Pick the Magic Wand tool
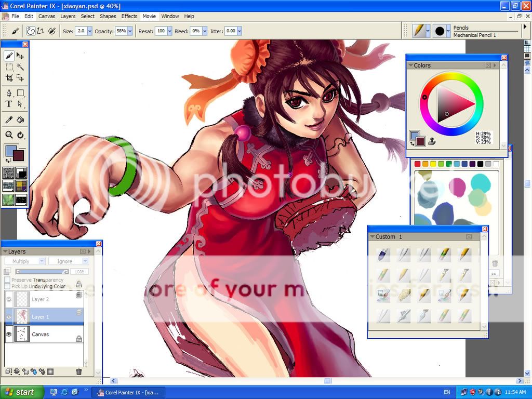 click(x=20, y=67)
